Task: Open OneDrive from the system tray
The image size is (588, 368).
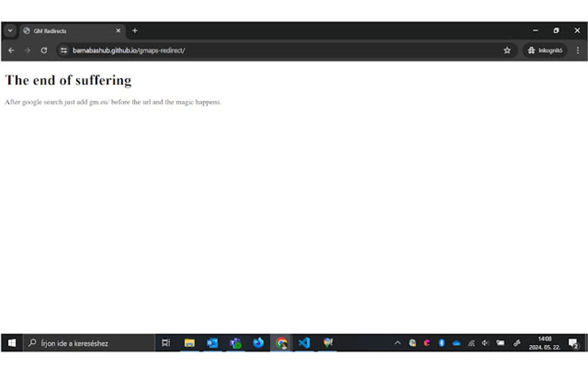Action: pyautogui.click(x=456, y=343)
